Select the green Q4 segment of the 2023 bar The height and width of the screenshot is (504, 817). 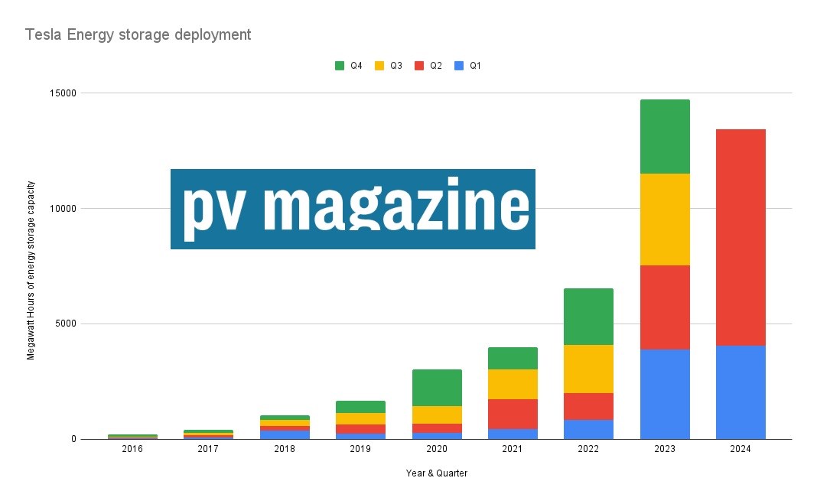click(x=665, y=137)
